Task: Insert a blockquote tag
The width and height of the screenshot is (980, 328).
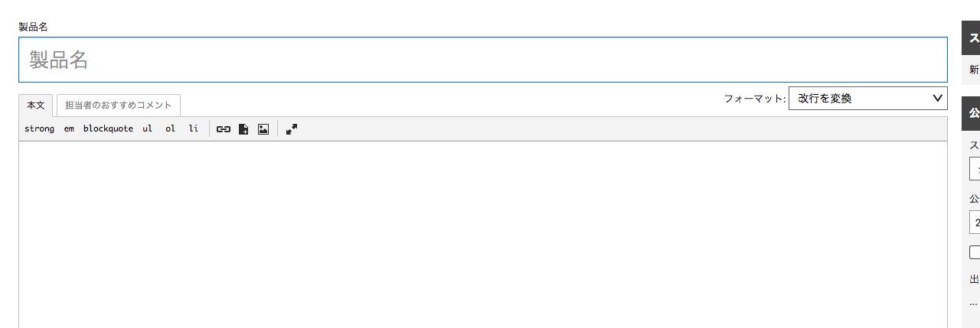Action: [108, 128]
